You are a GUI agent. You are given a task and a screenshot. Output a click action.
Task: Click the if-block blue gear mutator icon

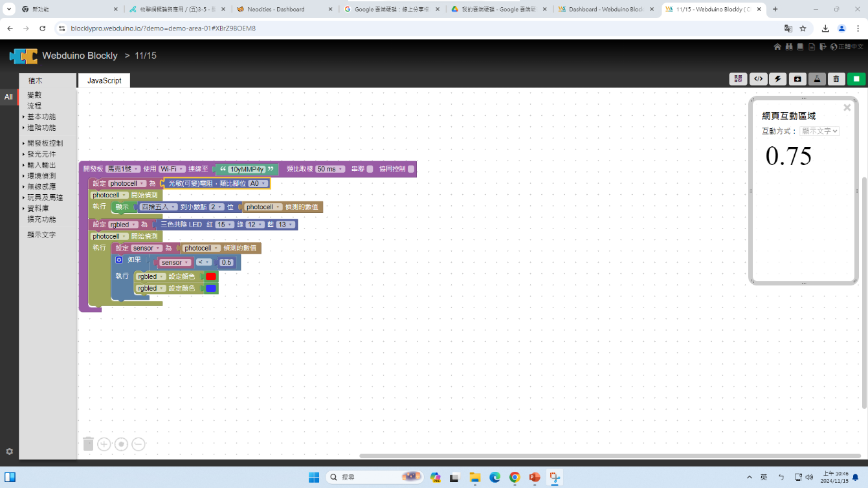coord(119,260)
